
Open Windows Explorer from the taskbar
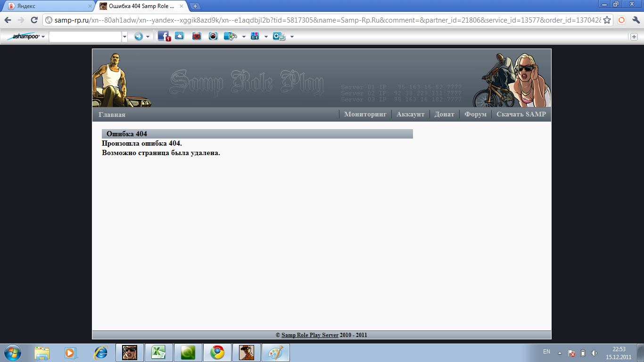(42, 353)
